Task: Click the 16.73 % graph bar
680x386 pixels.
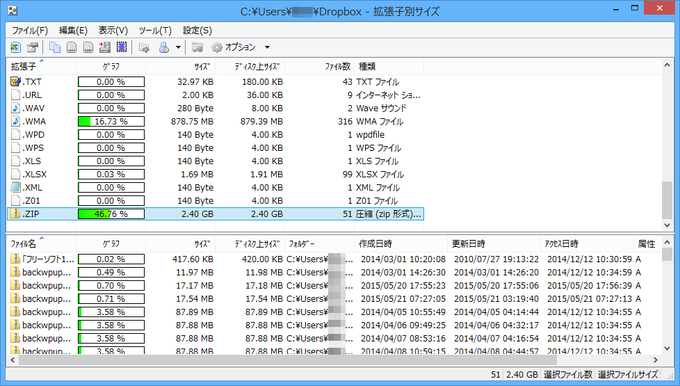Action: (111, 121)
